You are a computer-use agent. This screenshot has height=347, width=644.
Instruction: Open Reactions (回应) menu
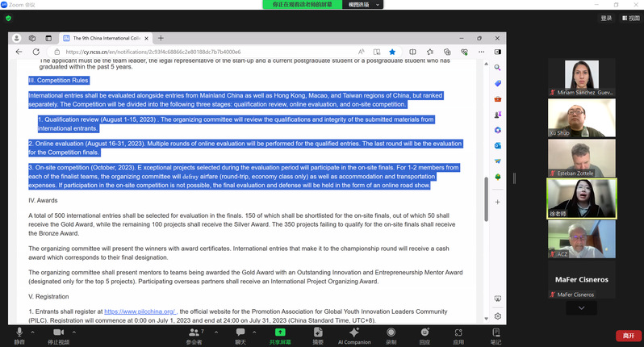(x=424, y=335)
